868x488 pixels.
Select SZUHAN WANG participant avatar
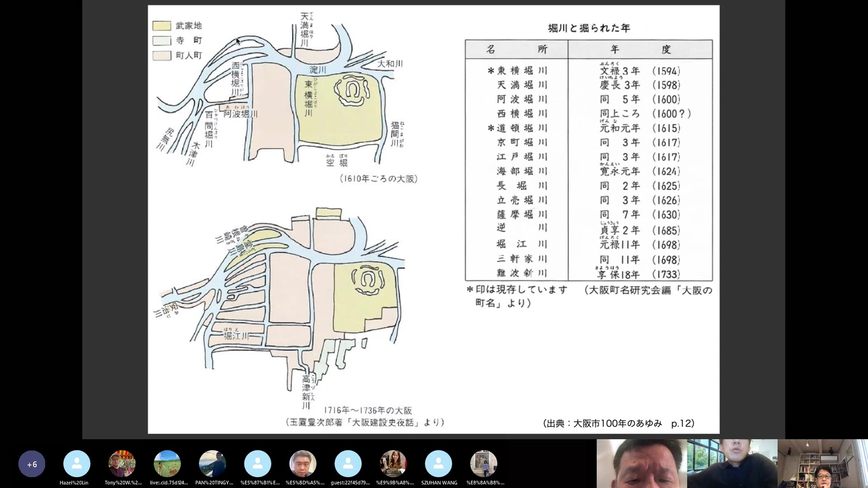pos(438,464)
